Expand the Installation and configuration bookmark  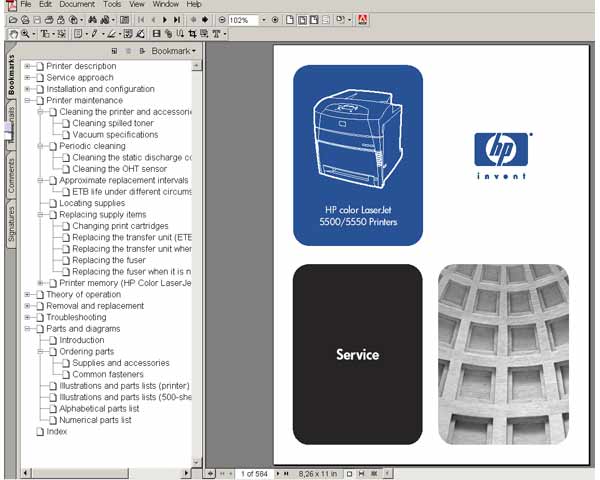pyautogui.click(x=27, y=89)
